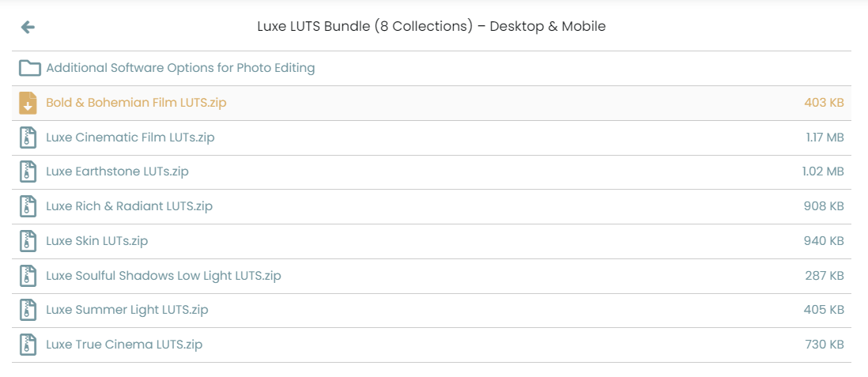Download Luxe Rich & Radiant LUTS.zip
868x377 pixels.
tap(431, 206)
